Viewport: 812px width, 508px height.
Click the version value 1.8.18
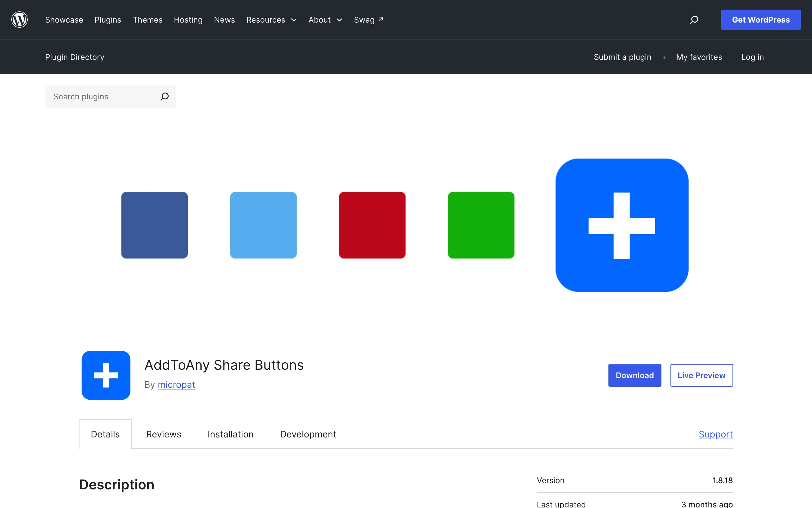[x=722, y=480]
